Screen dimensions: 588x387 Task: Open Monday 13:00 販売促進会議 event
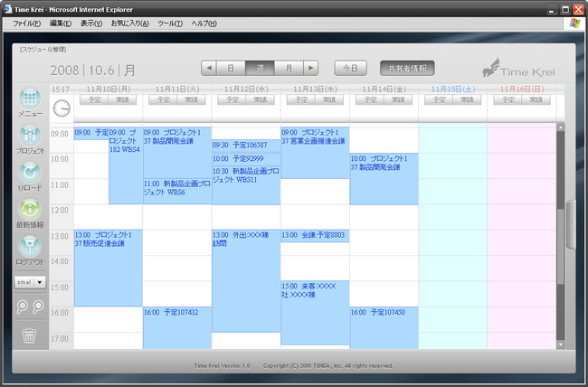pos(109,269)
